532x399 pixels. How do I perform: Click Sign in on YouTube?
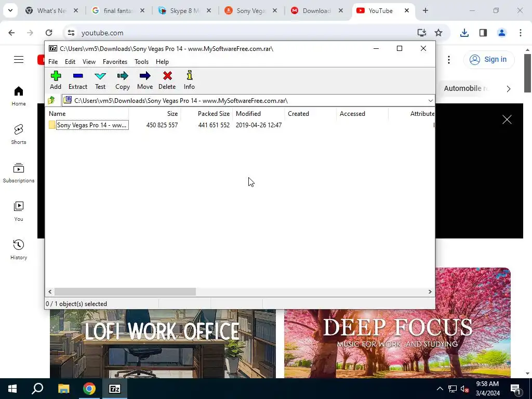coord(489,60)
